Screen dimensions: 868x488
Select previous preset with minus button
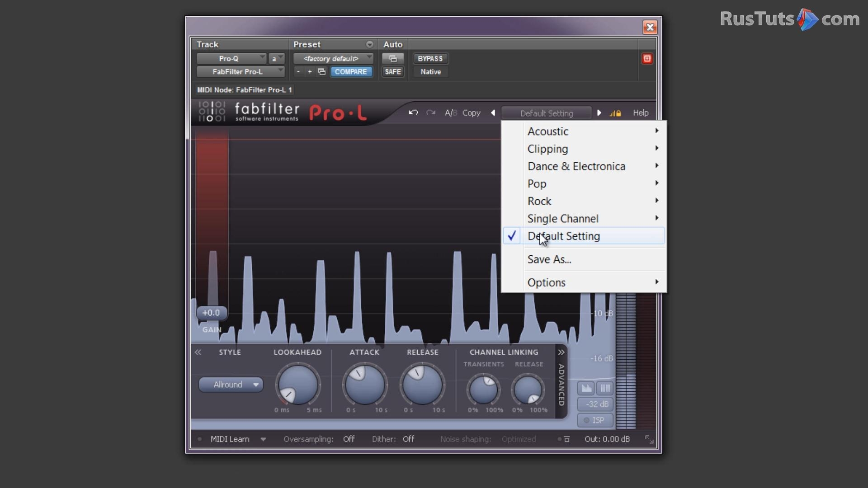298,72
